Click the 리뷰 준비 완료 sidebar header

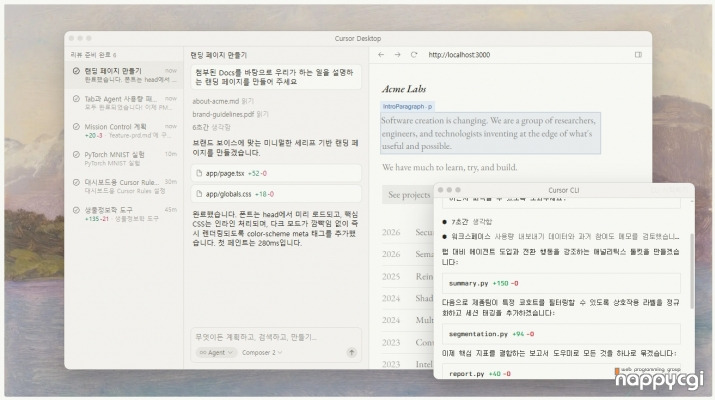click(93, 55)
